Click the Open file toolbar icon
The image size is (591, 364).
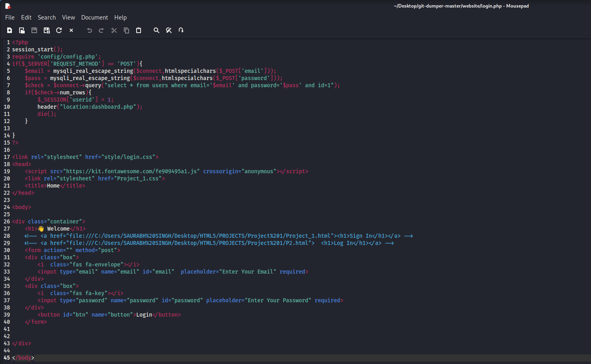22,30
